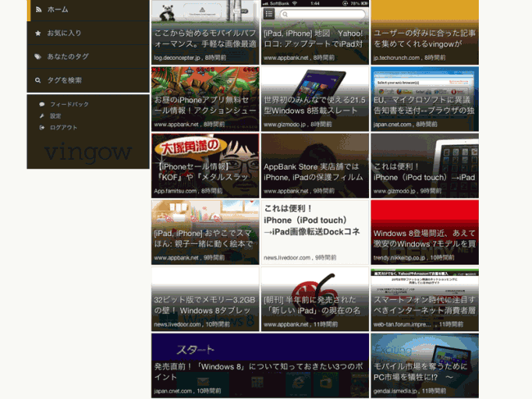Open 32ビット版でメモリー3.2GBの壁 article
The height and width of the screenshot is (399, 532).
[205, 299]
